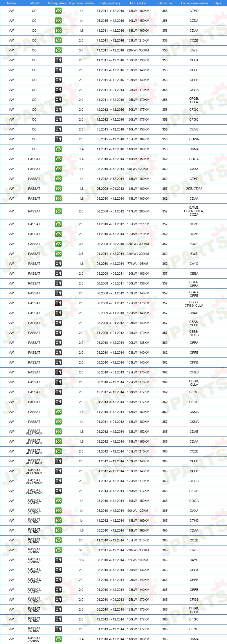This screenshot has height=644, width=227.
Task: Select the 120kW / 163KM power cell
Action: [x=138, y=273]
